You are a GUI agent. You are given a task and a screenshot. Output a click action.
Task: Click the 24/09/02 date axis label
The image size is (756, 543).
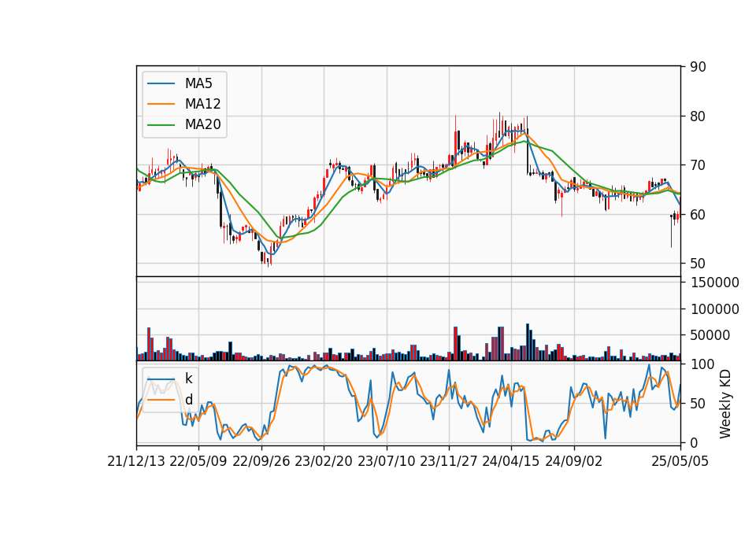point(574,462)
